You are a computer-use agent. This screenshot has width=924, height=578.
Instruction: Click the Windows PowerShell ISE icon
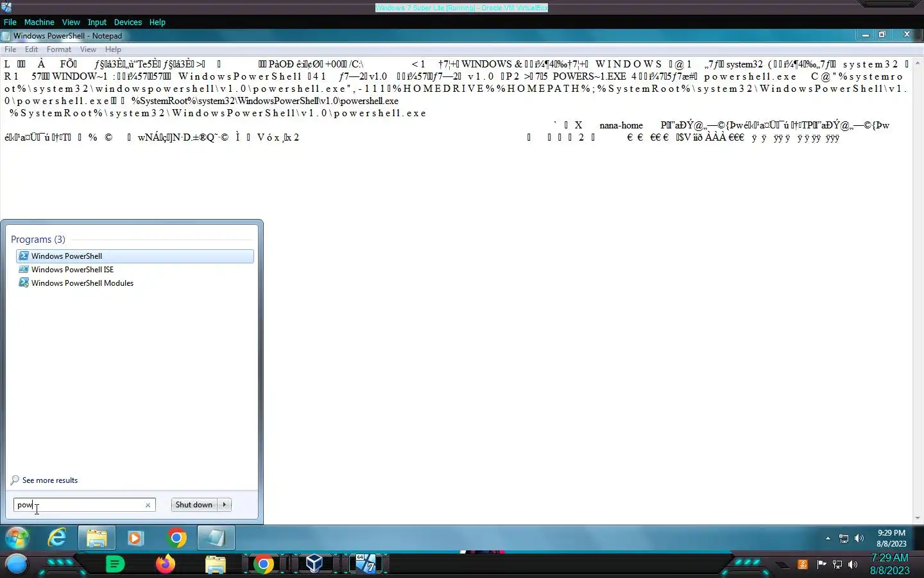tap(24, 270)
